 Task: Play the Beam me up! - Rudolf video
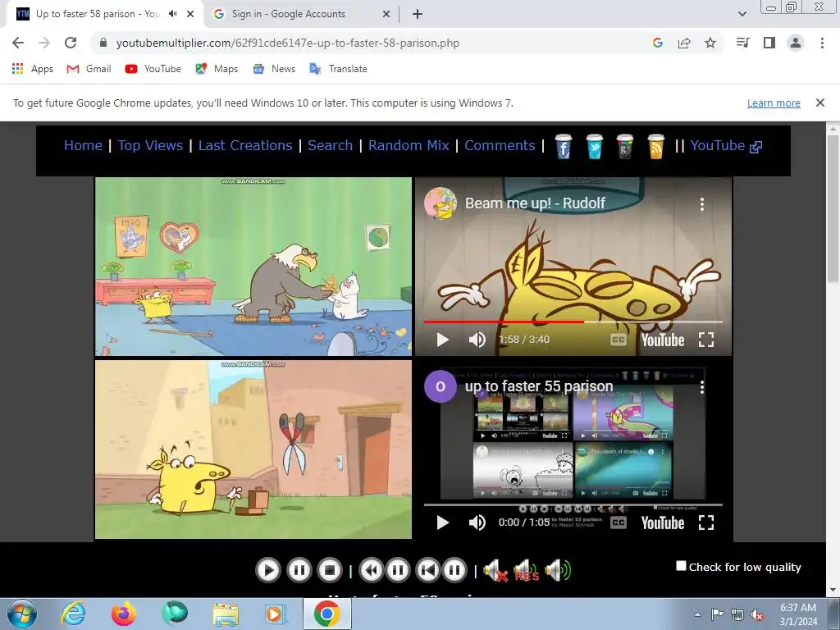point(442,340)
